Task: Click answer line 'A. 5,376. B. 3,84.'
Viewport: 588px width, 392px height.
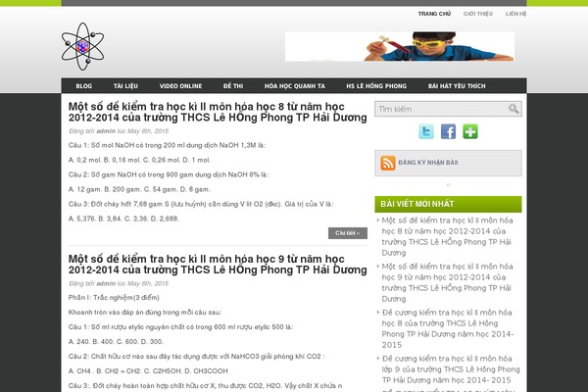Action: [123, 219]
